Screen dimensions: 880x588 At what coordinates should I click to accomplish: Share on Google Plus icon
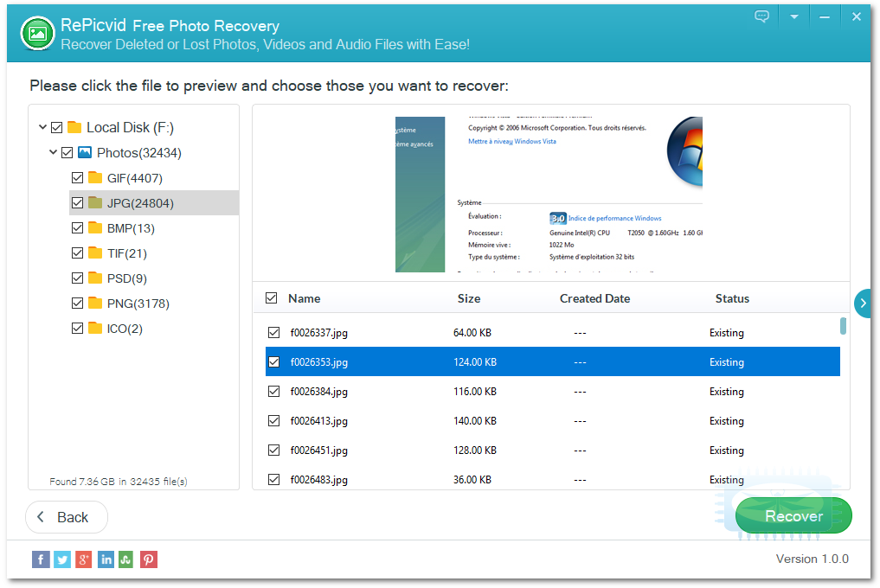click(84, 559)
